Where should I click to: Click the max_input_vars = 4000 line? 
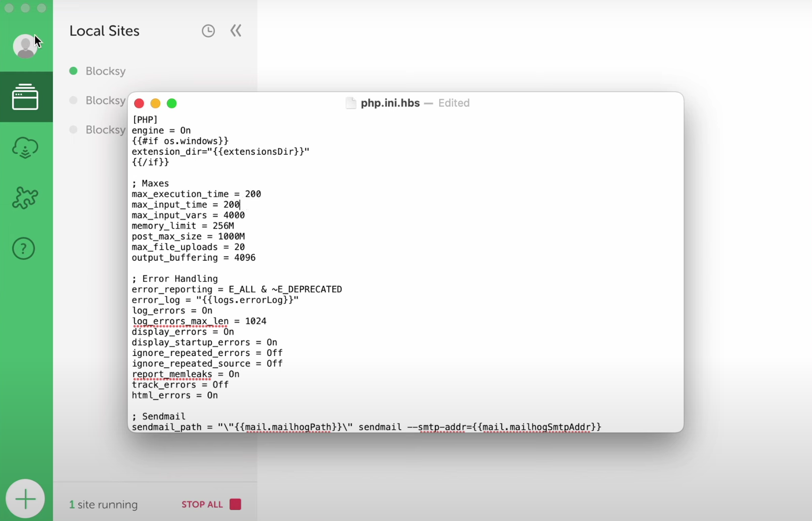(189, 215)
